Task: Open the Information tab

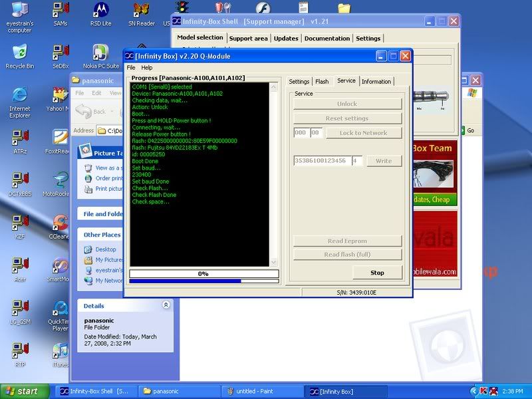Action: click(376, 81)
